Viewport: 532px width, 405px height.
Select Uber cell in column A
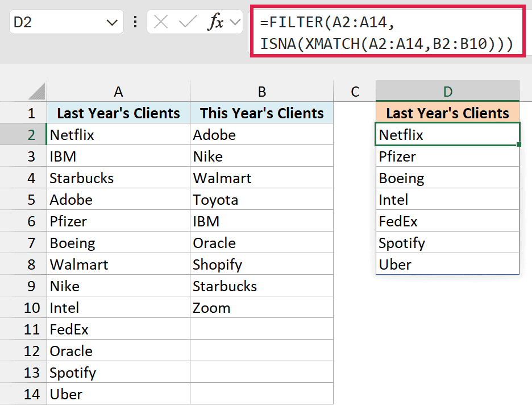pos(118,394)
